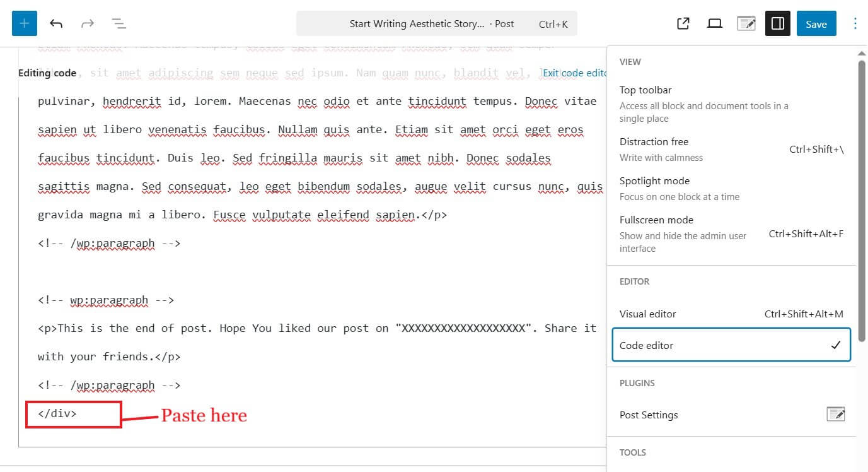Undo the last change
The image size is (868, 472).
tap(56, 23)
